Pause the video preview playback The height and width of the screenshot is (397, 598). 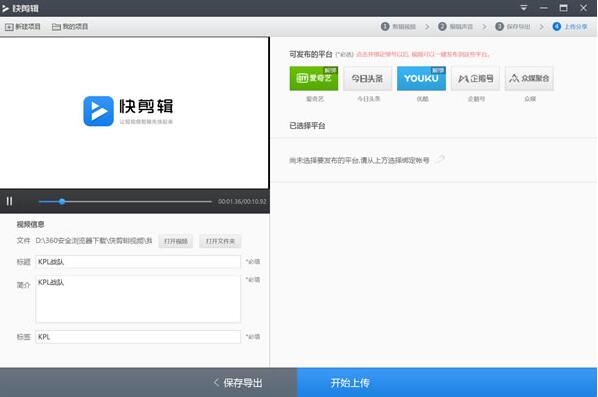(x=9, y=201)
